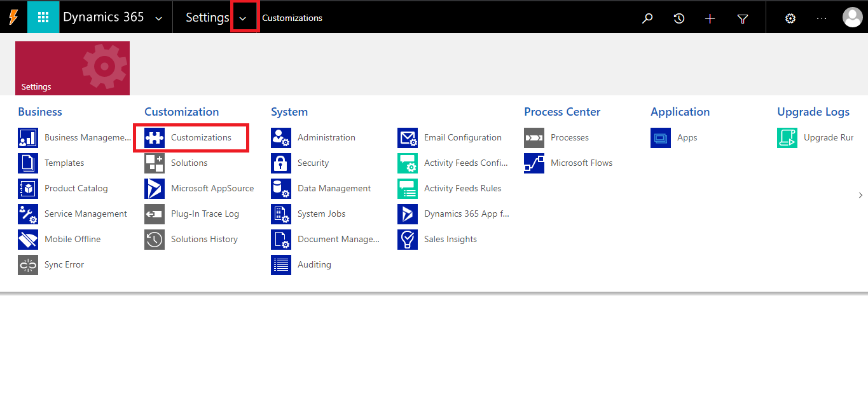Click the Business Management icon

pyautogui.click(x=28, y=137)
